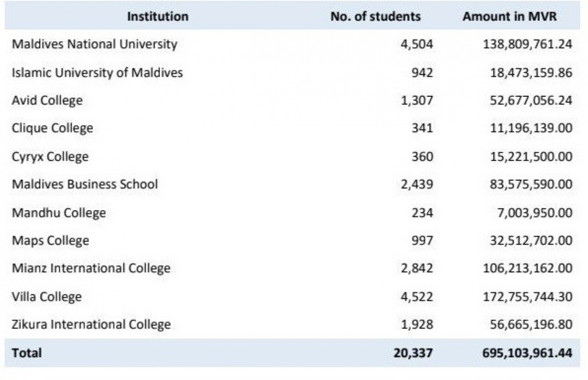Click the Clique College name

pyautogui.click(x=53, y=128)
